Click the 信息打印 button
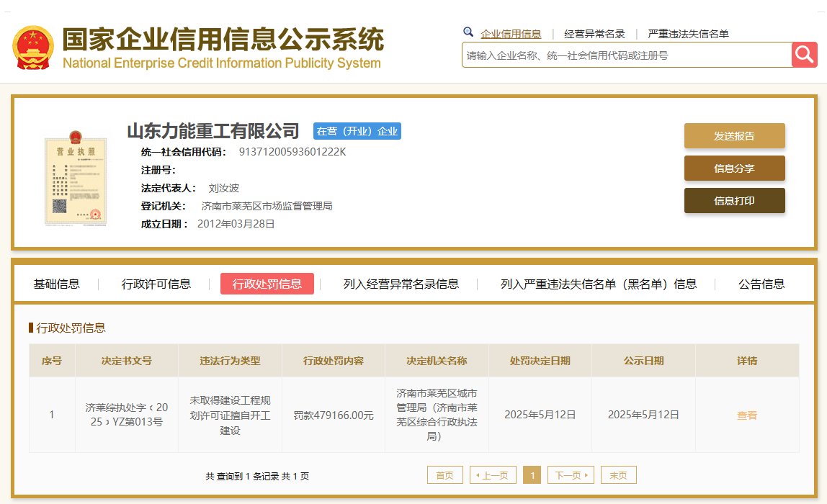Screen dimensions: 827x504 (734, 200)
